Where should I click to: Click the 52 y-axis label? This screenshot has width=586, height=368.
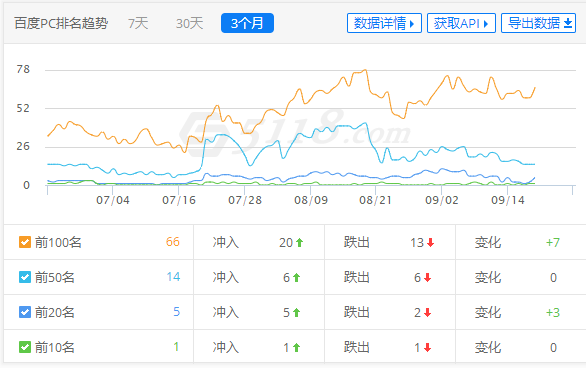pos(23,108)
